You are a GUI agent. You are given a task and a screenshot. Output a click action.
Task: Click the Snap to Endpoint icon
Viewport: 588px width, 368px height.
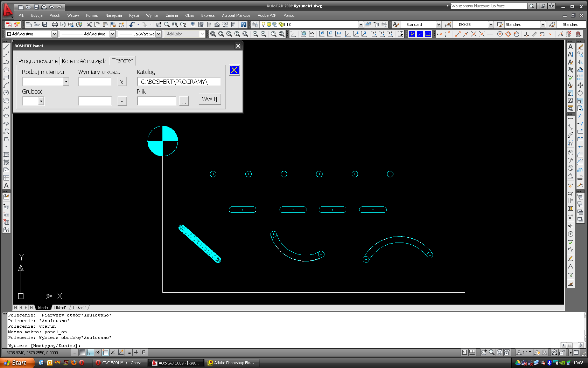(x=457, y=34)
